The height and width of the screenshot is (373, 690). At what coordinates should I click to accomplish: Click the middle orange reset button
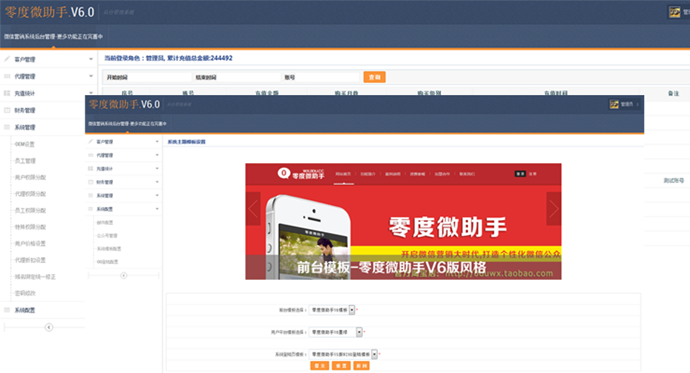(x=341, y=366)
